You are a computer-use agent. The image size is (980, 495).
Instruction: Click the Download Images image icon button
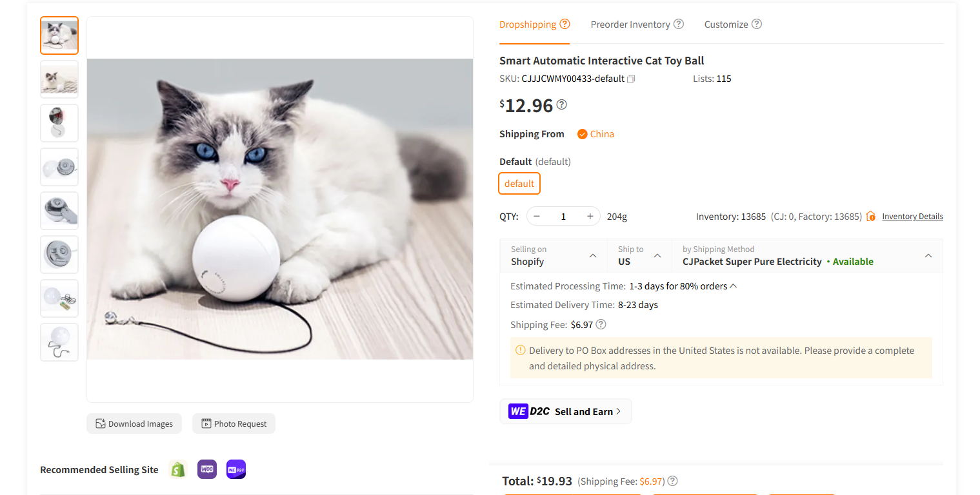[100, 423]
